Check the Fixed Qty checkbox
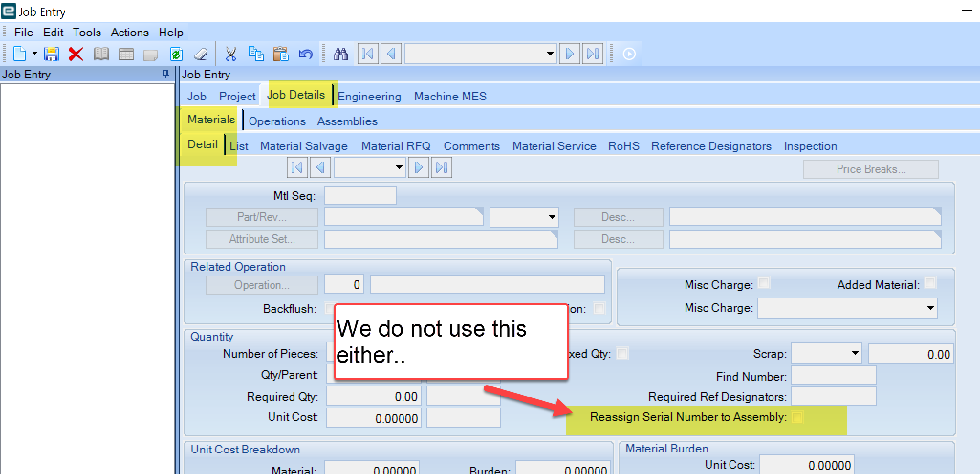Screen dimensions: 980x474 (x=622, y=353)
